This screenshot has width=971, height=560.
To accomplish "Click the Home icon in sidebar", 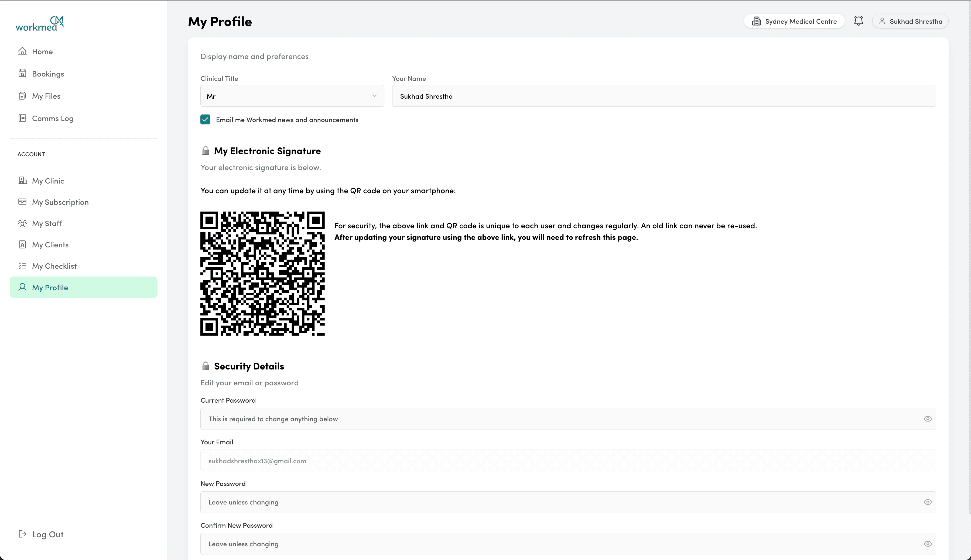I will coord(22,51).
